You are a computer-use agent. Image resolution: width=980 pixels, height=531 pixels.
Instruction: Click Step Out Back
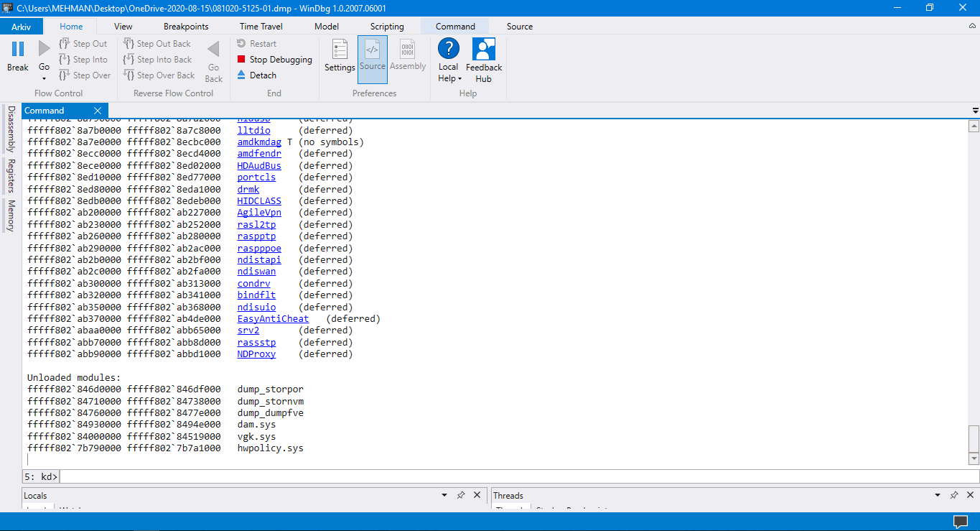[157, 44]
